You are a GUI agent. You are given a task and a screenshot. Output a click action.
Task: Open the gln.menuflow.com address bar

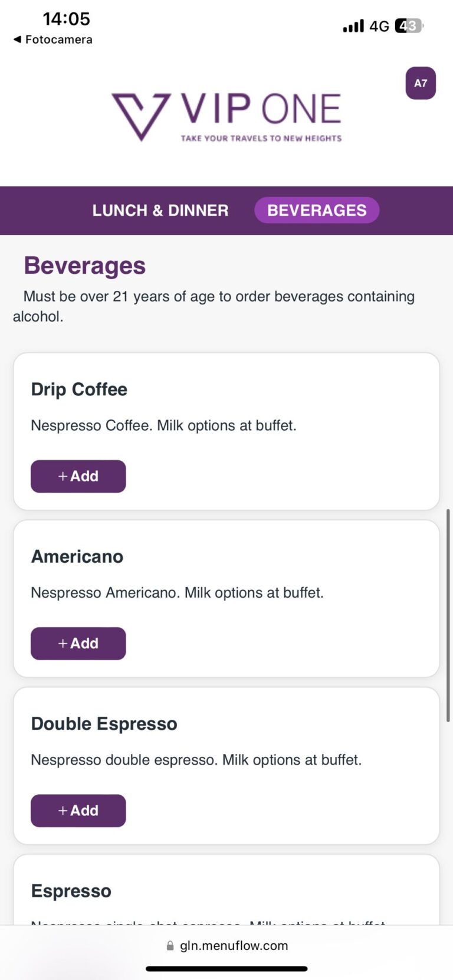click(x=234, y=946)
